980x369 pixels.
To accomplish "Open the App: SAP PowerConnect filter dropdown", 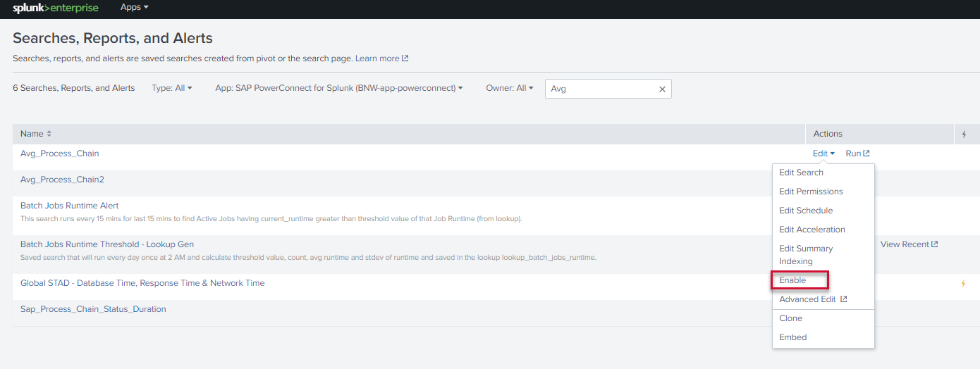I will (x=338, y=88).
